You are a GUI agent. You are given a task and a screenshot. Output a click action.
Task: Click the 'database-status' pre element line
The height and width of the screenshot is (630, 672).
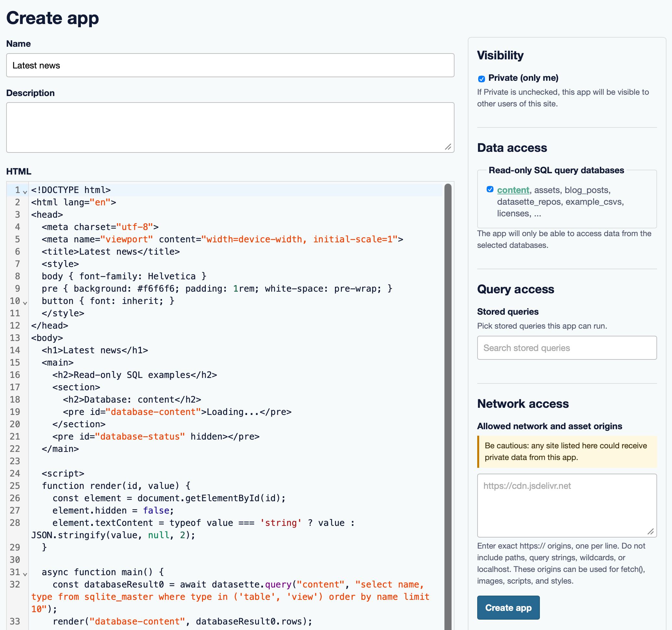[156, 436]
